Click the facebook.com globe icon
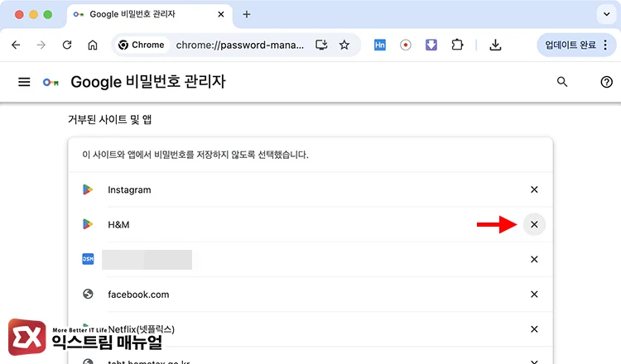Viewport: 621px width, 364px height. pos(88,294)
